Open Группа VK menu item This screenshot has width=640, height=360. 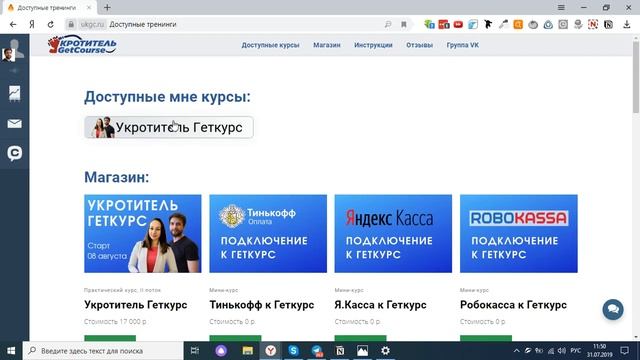tap(462, 45)
